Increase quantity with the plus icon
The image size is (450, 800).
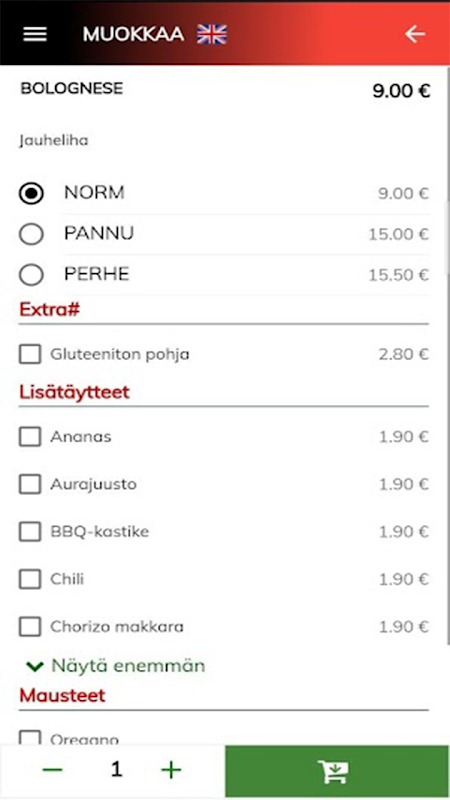[x=171, y=770]
